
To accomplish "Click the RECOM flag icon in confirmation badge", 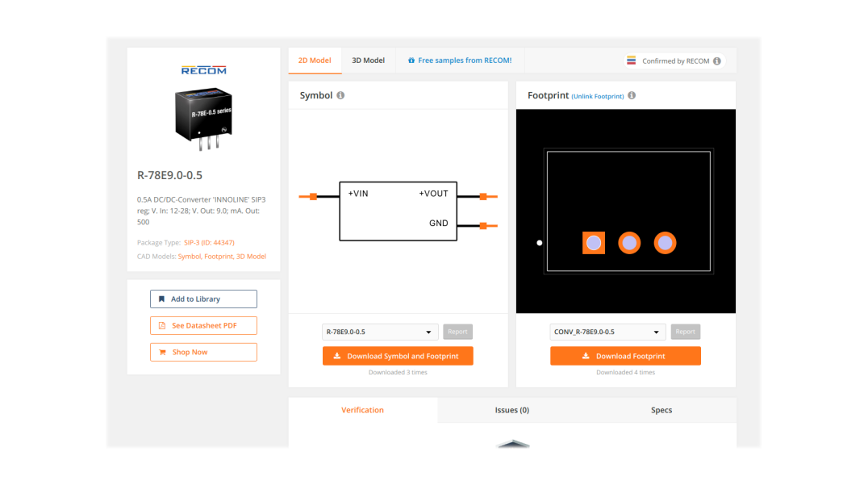I will click(631, 61).
